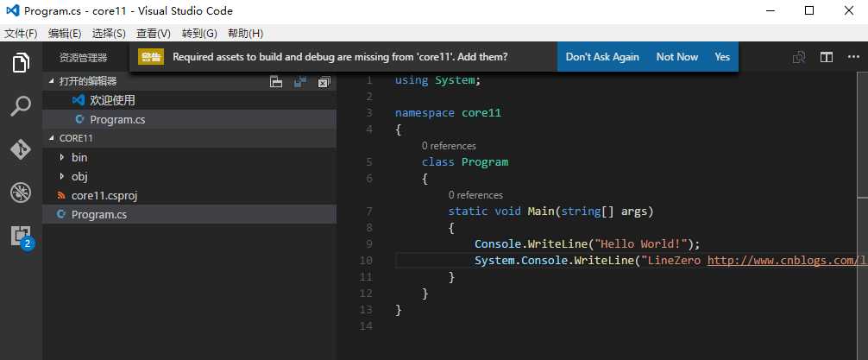Open the 文件(F) menu

(21, 33)
